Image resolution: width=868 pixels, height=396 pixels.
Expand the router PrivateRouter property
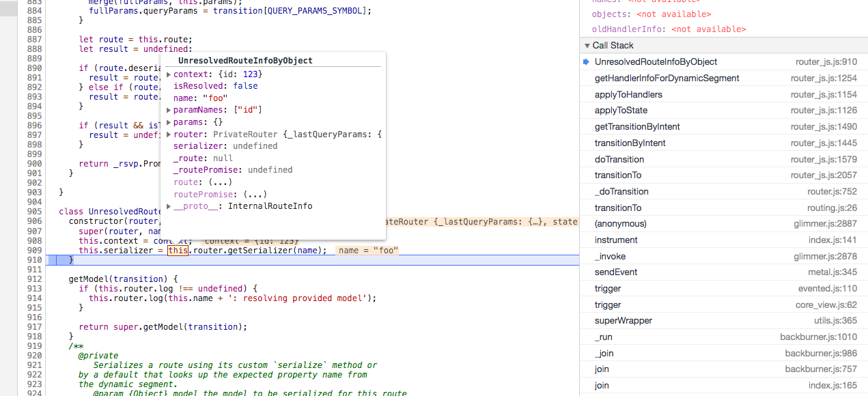tap(168, 134)
